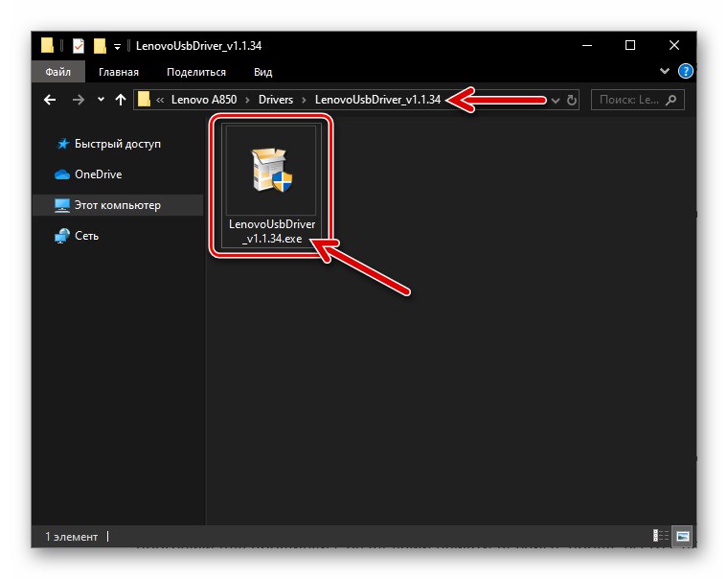The image size is (728, 579).
Task: Open the address bar history dropdown
Action: click(556, 101)
